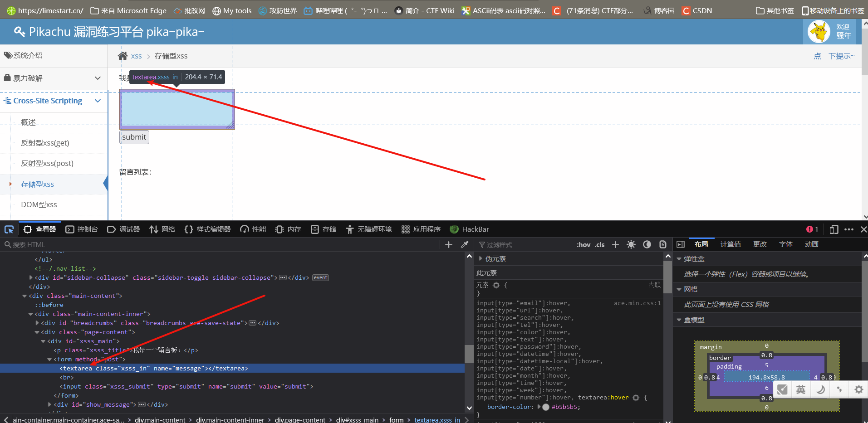Screen dimensions: 868x423
Task: Click the eyedropper color picker icon
Action: point(464,245)
